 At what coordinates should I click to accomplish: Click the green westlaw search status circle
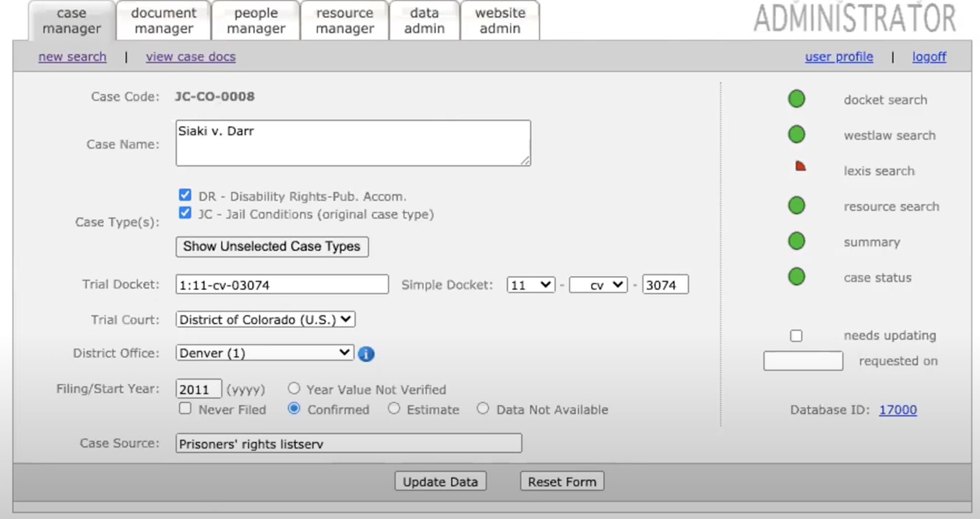[x=796, y=134]
